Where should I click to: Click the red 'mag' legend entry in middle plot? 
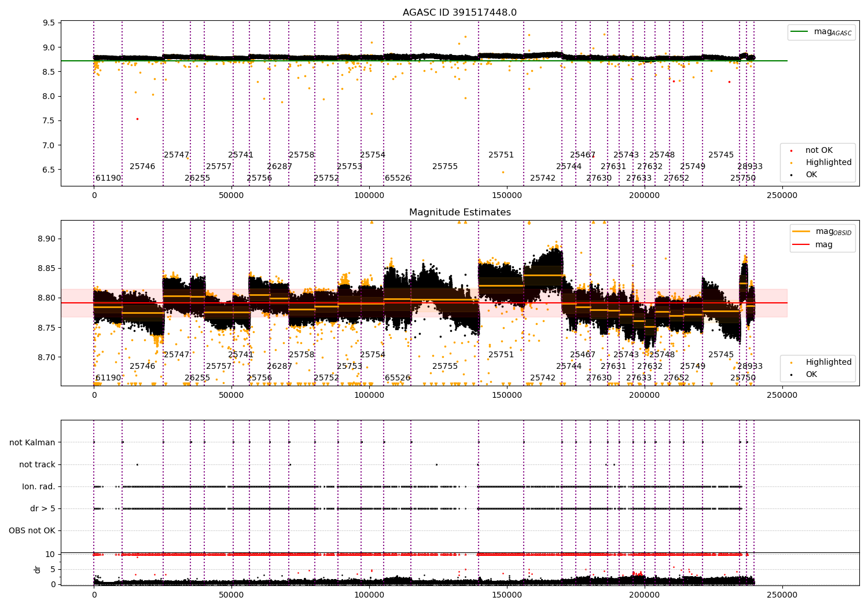(812, 245)
